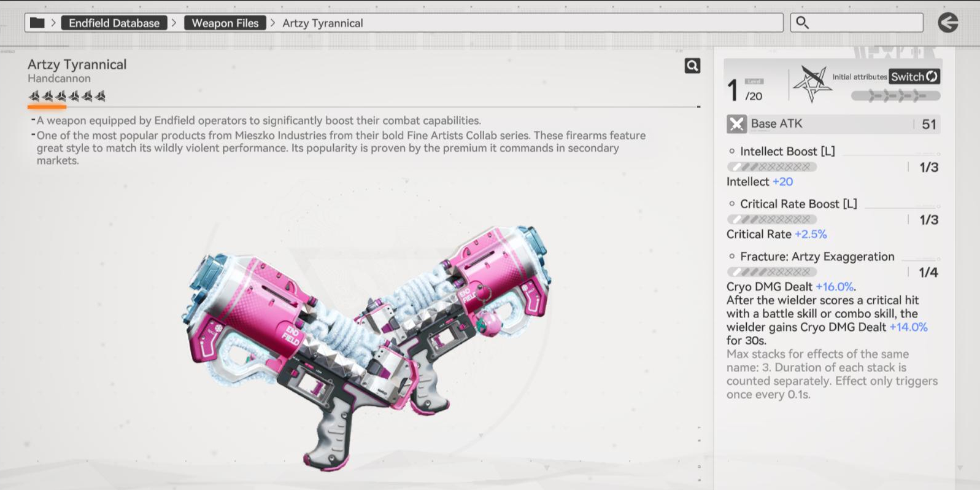Click the Cryo DMG Dealt +16.0% text

point(791,287)
